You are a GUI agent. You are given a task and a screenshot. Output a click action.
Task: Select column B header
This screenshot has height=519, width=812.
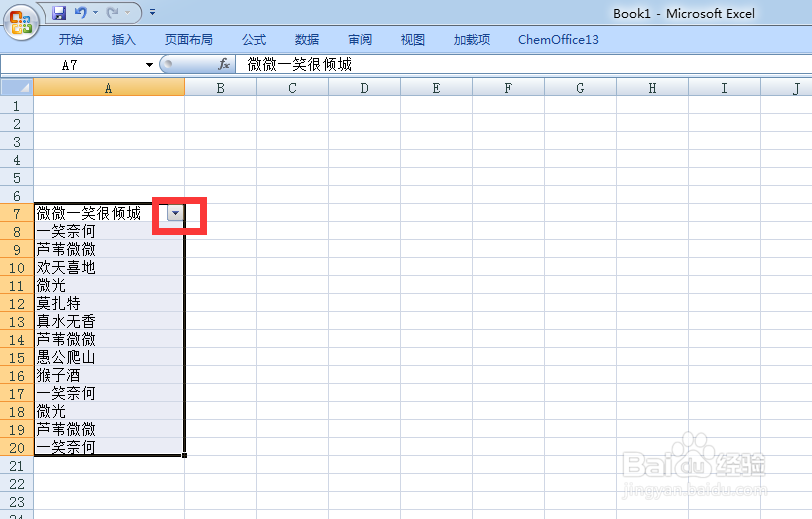[221, 88]
